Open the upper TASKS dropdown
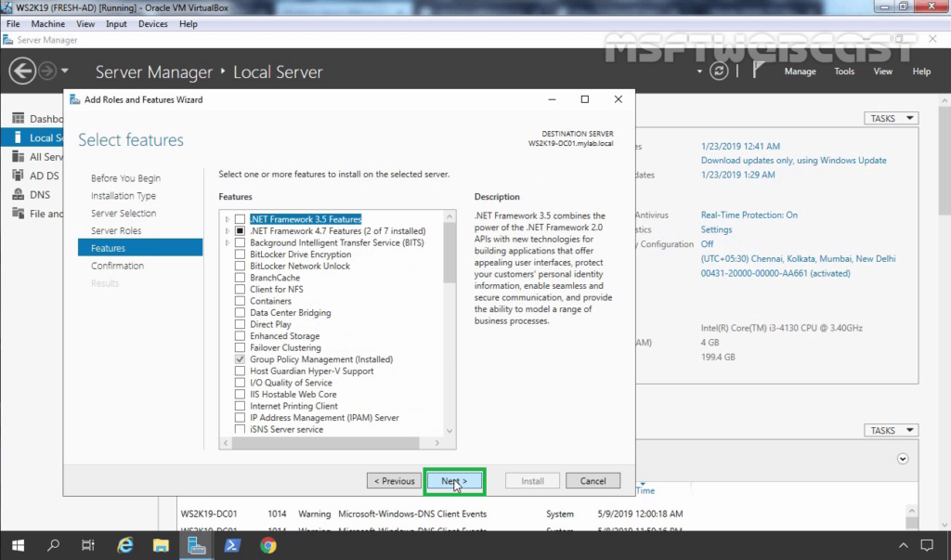This screenshot has width=951, height=560. pyautogui.click(x=891, y=118)
